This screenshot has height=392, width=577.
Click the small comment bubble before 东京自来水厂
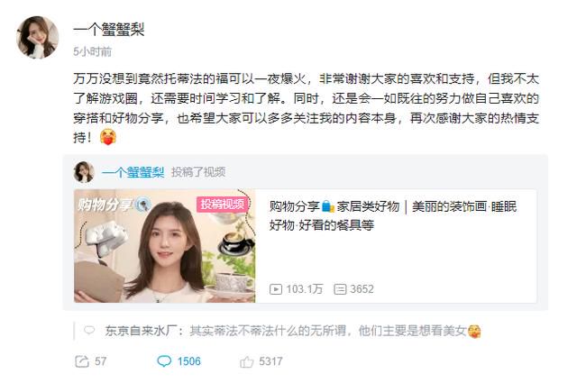click(x=89, y=330)
